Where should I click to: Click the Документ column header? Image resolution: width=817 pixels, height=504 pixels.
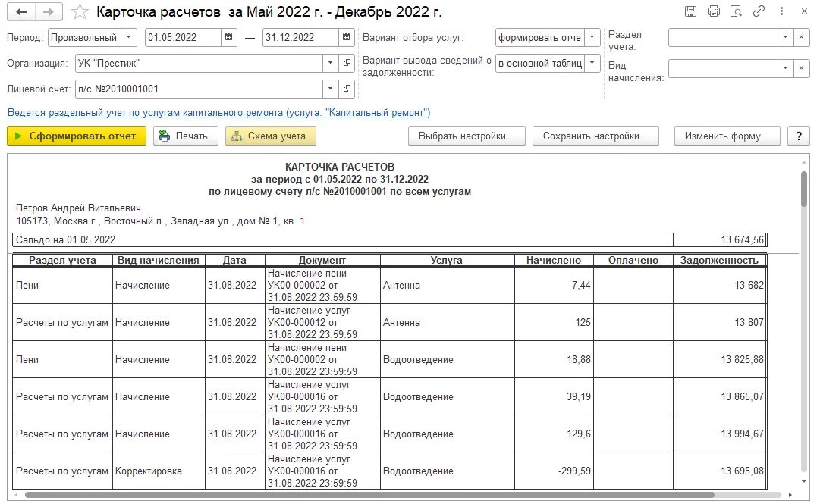(322, 260)
